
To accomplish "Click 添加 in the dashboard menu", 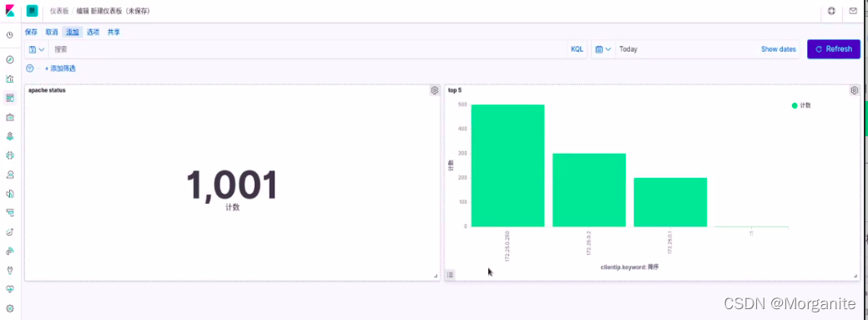I will click(73, 32).
